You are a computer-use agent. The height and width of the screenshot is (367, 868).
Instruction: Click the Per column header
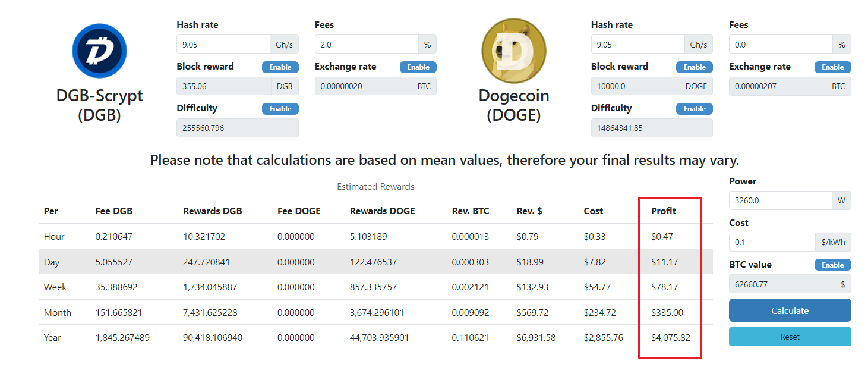tap(51, 211)
